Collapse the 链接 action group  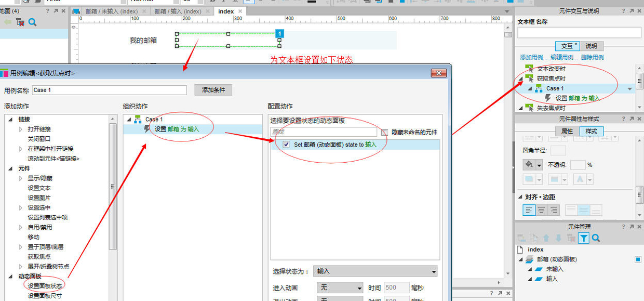(x=10, y=119)
